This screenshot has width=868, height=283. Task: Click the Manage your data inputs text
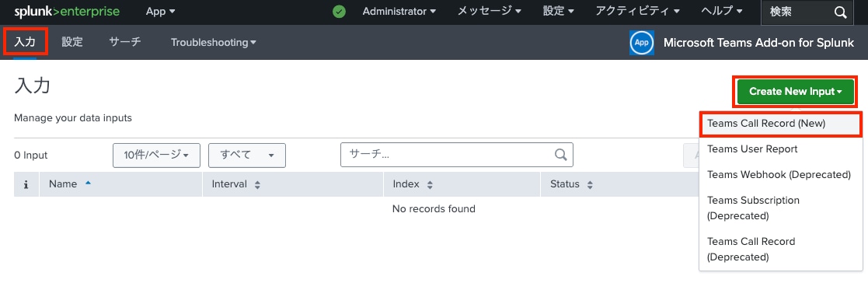(x=73, y=118)
